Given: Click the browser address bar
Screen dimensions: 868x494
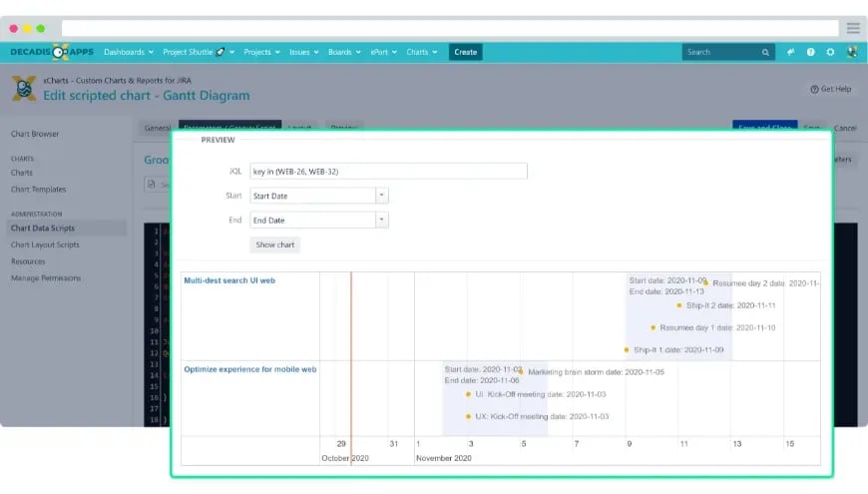Looking at the screenshot, I should click(x=450, y=28).
